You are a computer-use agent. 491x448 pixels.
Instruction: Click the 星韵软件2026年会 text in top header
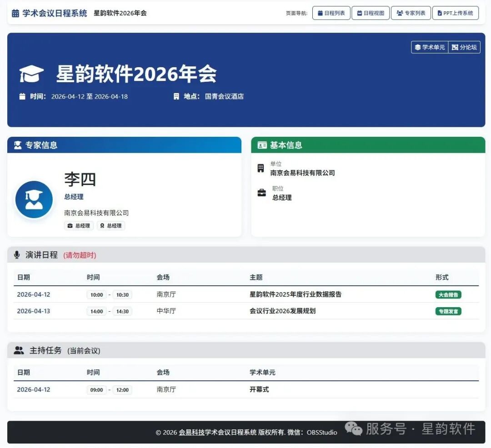click(120, 13)
